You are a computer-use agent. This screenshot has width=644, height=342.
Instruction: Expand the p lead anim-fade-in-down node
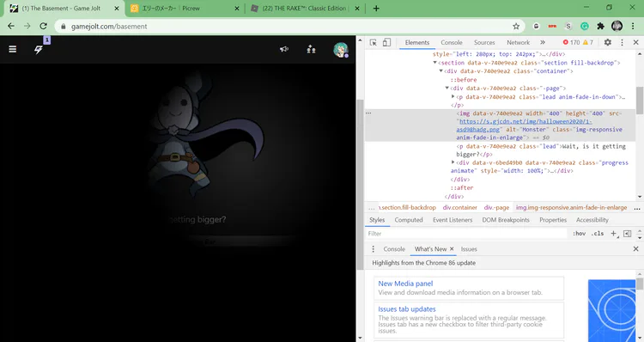coord(453,96)
